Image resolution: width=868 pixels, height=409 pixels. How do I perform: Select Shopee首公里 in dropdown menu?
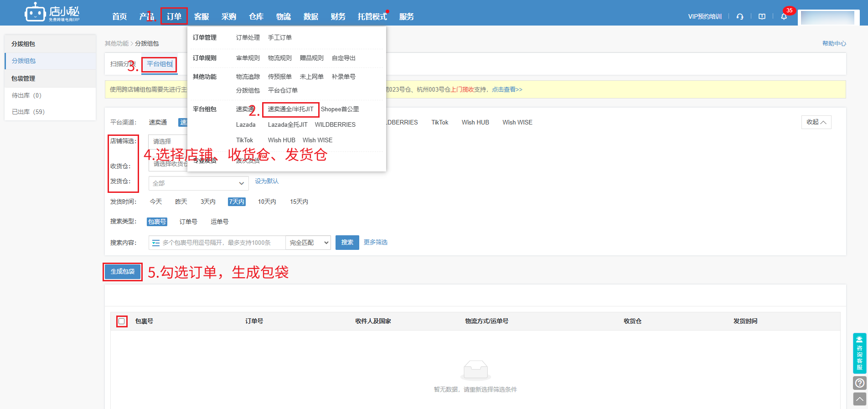[340, 109]
